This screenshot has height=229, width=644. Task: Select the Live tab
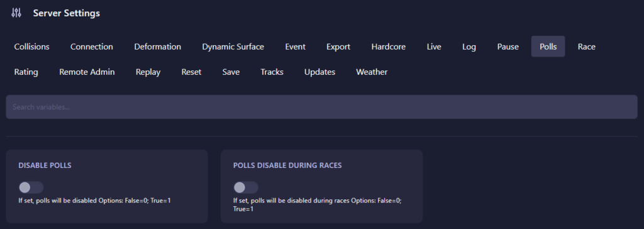click(434, 47)
